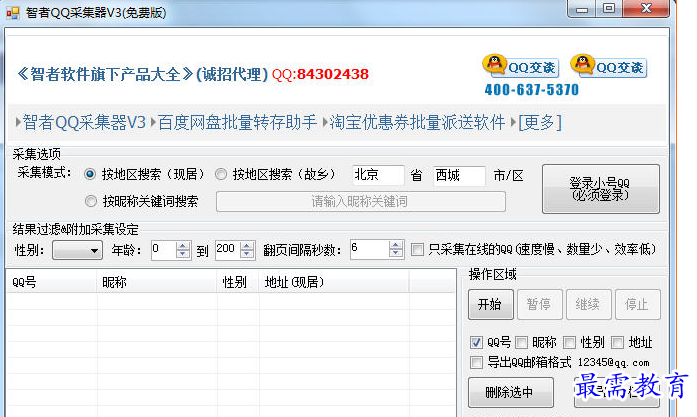Screen dimensions: 697x417
Task: Select 按地区搜索（现居） radio button
Action: (x=90, y=174)
